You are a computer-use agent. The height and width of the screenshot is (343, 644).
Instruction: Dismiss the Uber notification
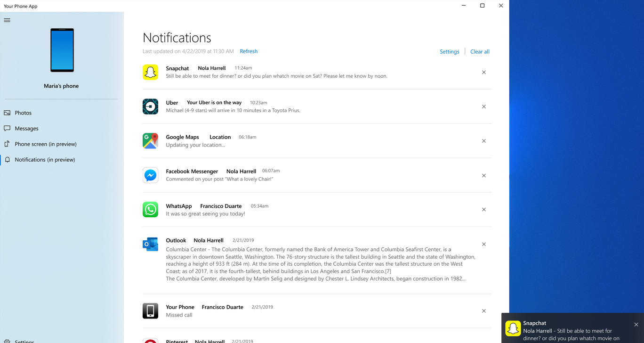[x=484, y=106]
